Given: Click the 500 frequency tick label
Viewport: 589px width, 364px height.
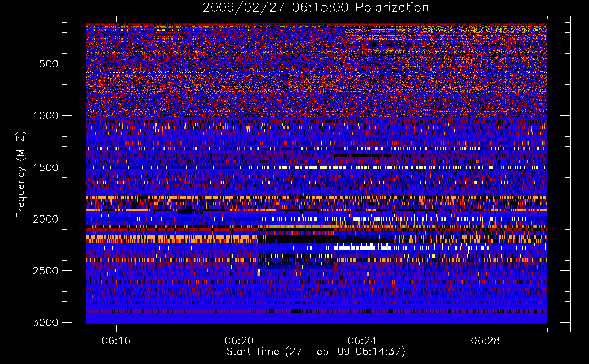Looking at the screenshot, I should (x=48, y=64).
